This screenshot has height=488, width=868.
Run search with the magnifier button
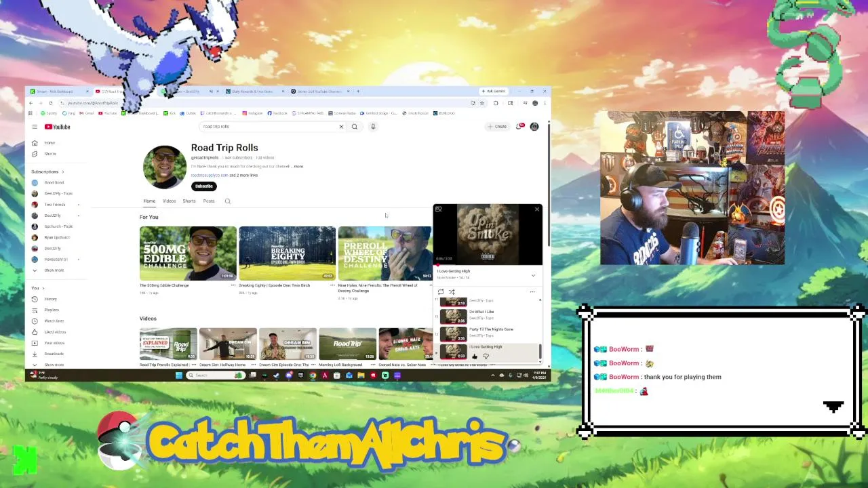point(354,127)
